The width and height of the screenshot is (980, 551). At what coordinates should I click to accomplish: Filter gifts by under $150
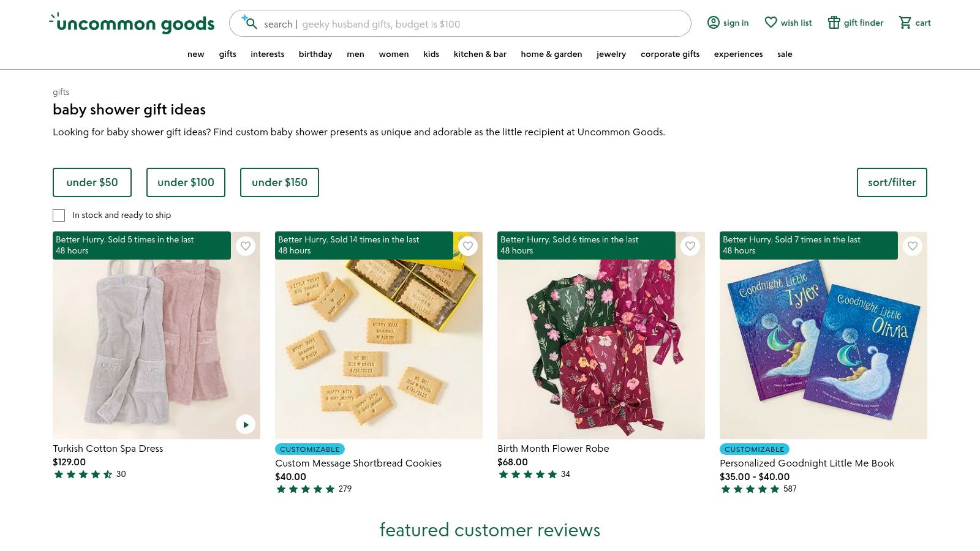click(279, 182)
